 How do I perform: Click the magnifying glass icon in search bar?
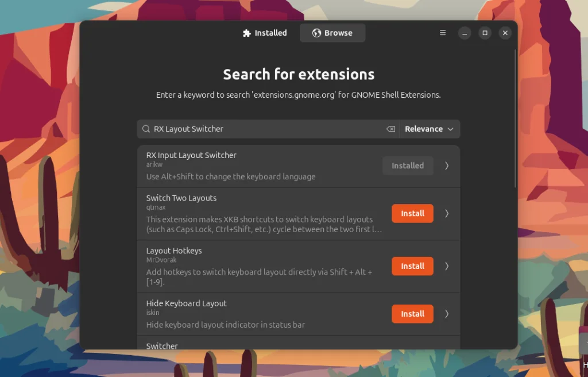145,129
